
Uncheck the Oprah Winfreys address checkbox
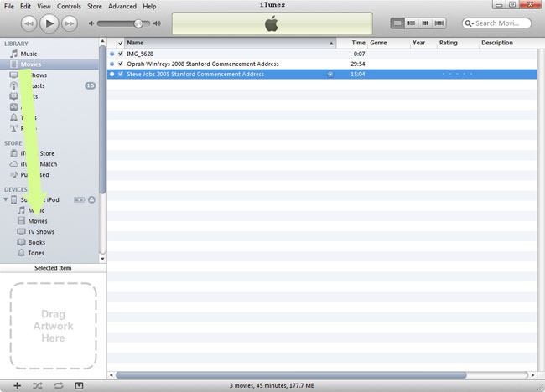[121, 64]
